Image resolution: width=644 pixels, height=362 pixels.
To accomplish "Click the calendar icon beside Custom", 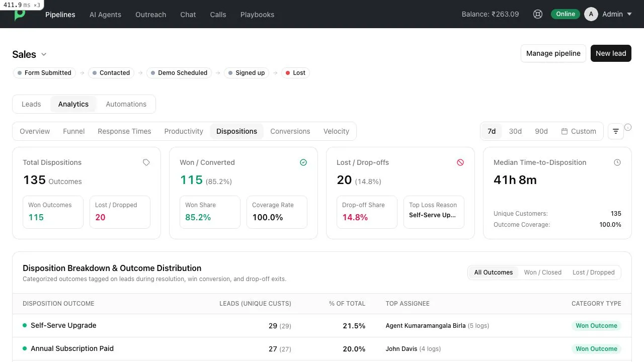I will pos(565,131).
